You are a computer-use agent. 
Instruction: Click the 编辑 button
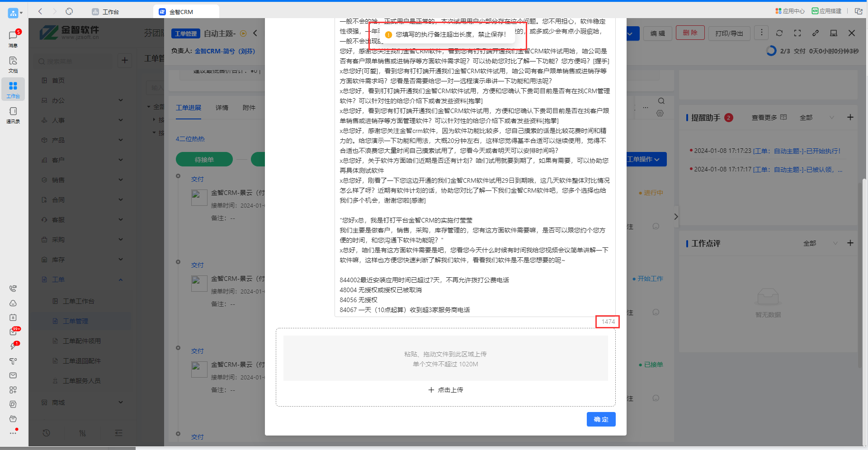click(657, 33)
